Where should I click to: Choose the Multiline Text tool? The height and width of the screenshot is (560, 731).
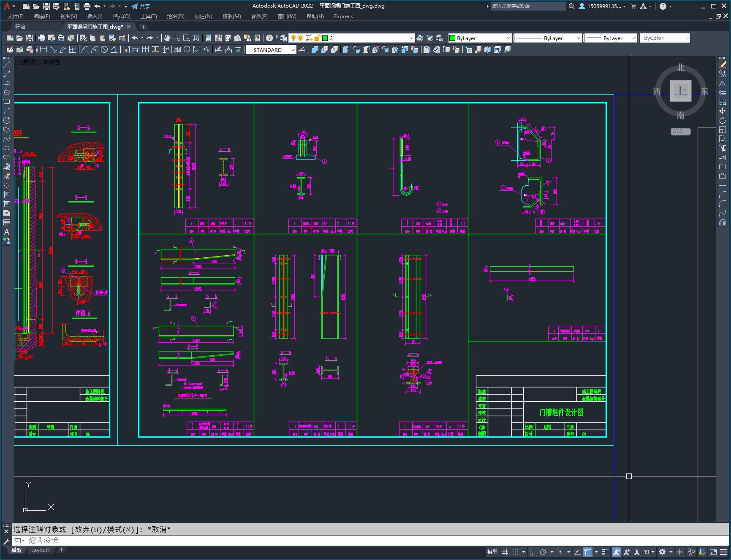pos(7,232)
